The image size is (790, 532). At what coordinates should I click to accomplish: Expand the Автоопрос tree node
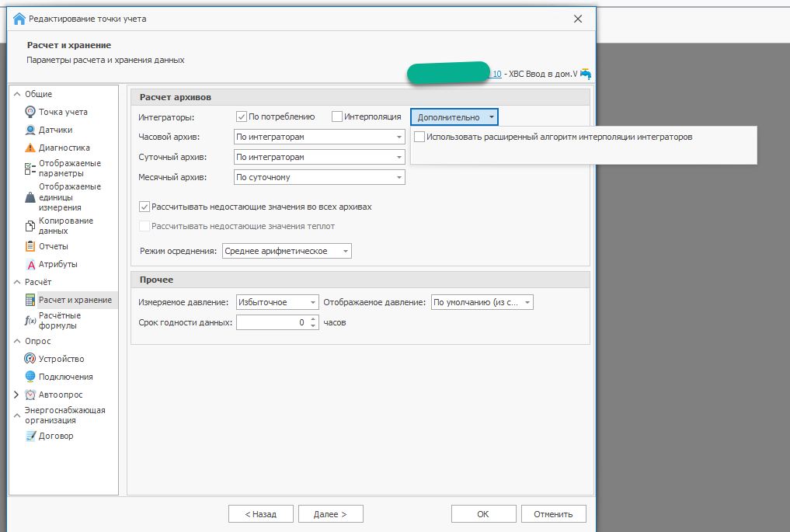[x=16, y=395]
